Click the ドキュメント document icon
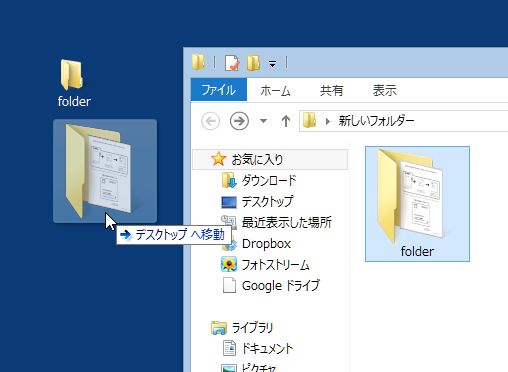This screenshot has width=508, height=372. click(x=229, y=348)
